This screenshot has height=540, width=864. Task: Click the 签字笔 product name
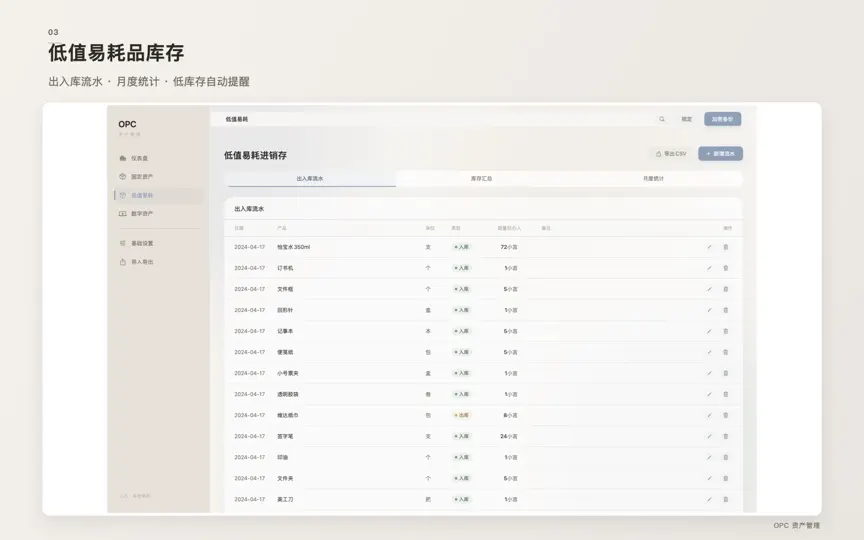(x=285, y=436)
